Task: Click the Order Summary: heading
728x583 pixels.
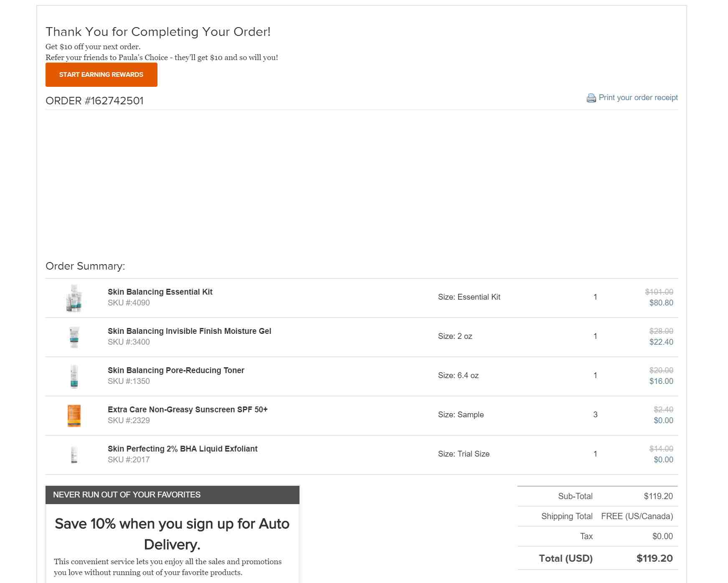Action: [85, 266]
